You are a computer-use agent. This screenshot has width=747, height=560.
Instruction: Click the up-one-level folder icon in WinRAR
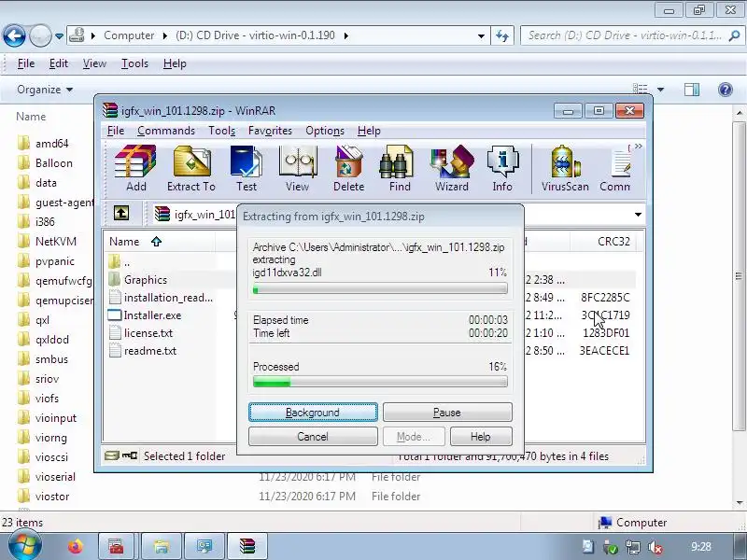tap(121, 213)
